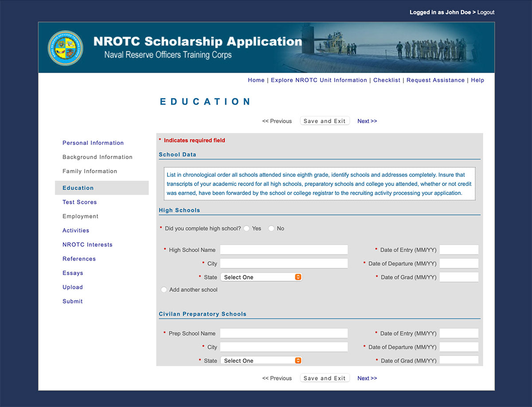The height and width of the screenshot is (407, 532).
Task: Expand the Select One state list
Action: coord(298,276)
